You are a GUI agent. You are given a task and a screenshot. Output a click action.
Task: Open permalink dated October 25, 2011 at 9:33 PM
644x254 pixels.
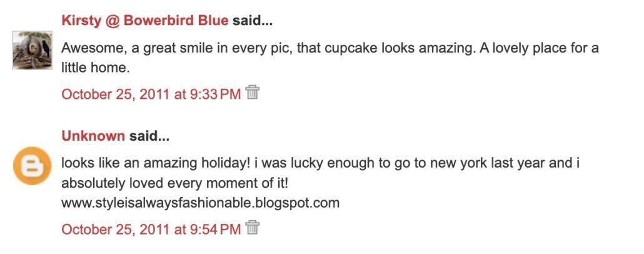point(151,94)
